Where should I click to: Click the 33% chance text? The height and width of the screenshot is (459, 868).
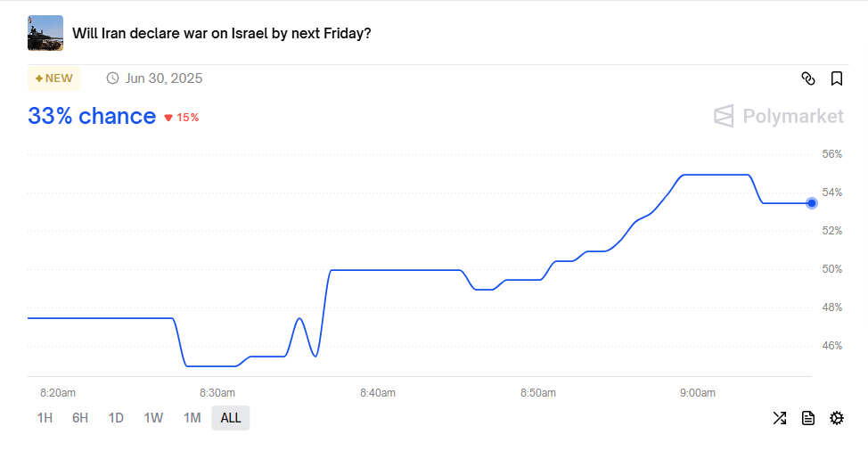pos(92,116)
